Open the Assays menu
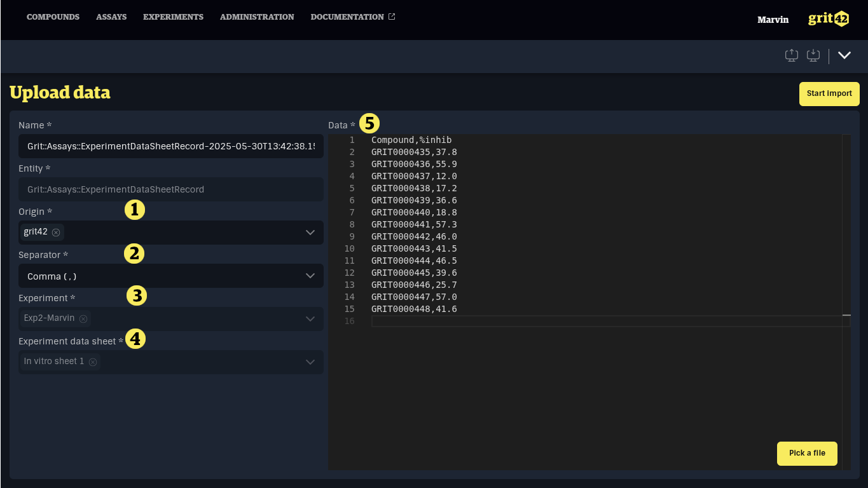This screenshot has height=488, width=868. pyautogui.click(x=111, y=17)
